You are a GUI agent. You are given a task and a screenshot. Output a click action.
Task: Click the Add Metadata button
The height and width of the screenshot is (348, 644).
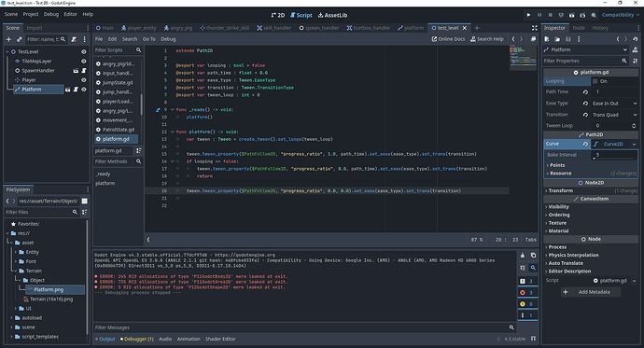[x=591, y=292]
